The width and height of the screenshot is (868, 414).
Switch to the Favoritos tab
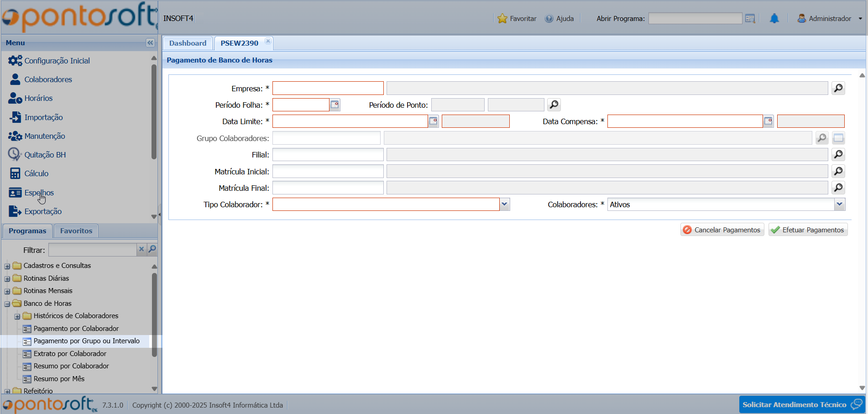click(76, 231)
